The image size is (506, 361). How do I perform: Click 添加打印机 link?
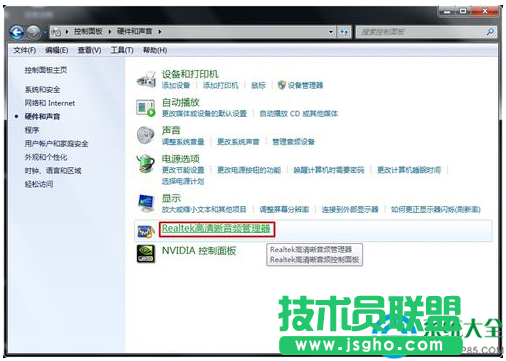pyautogui.click(x=220, y=85)
